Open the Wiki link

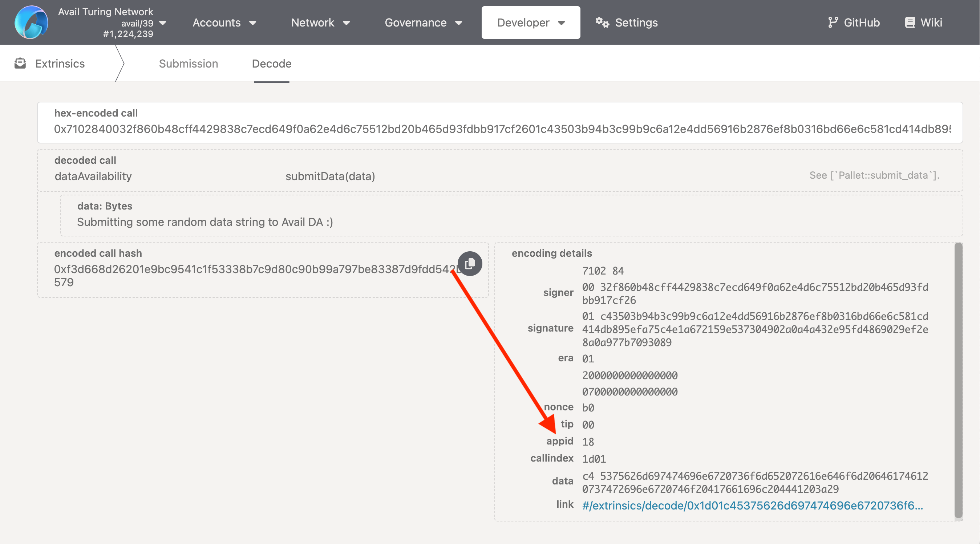(931, 23)
